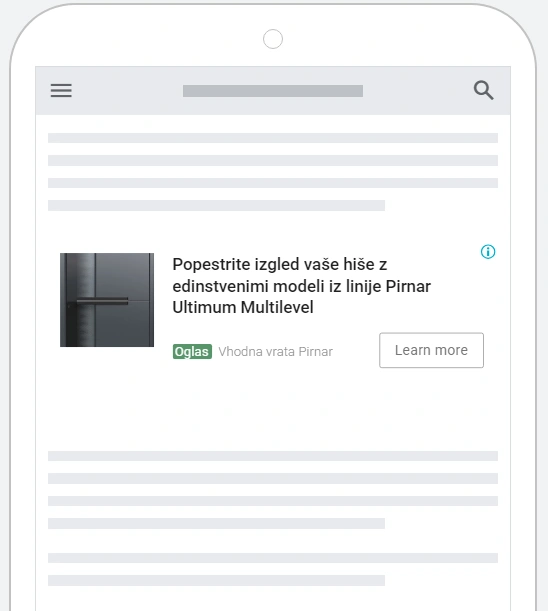Open the ad info icon
Viewport: 548px width, 611px height.
(x=488, y=252)
